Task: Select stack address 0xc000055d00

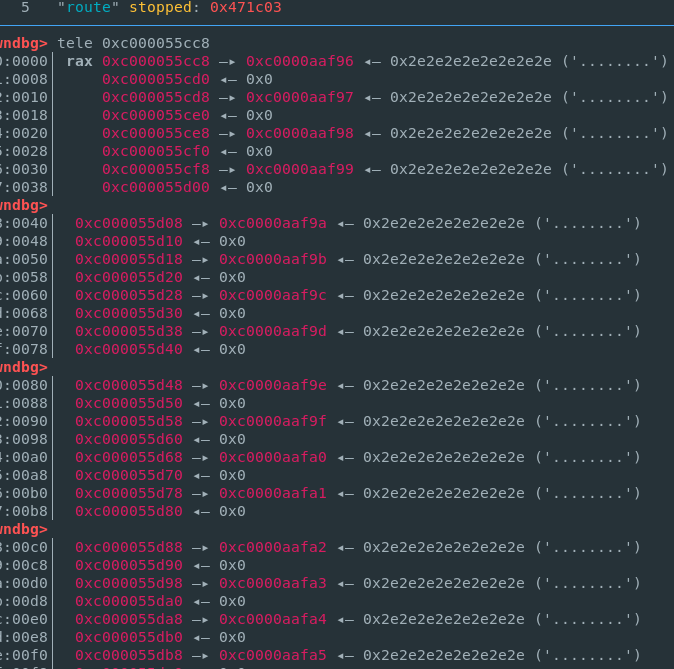Action: click(x=156, y=187)
